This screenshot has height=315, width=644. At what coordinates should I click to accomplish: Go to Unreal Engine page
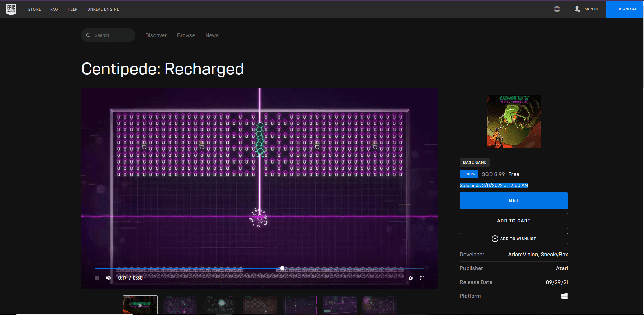click(103, 9)
